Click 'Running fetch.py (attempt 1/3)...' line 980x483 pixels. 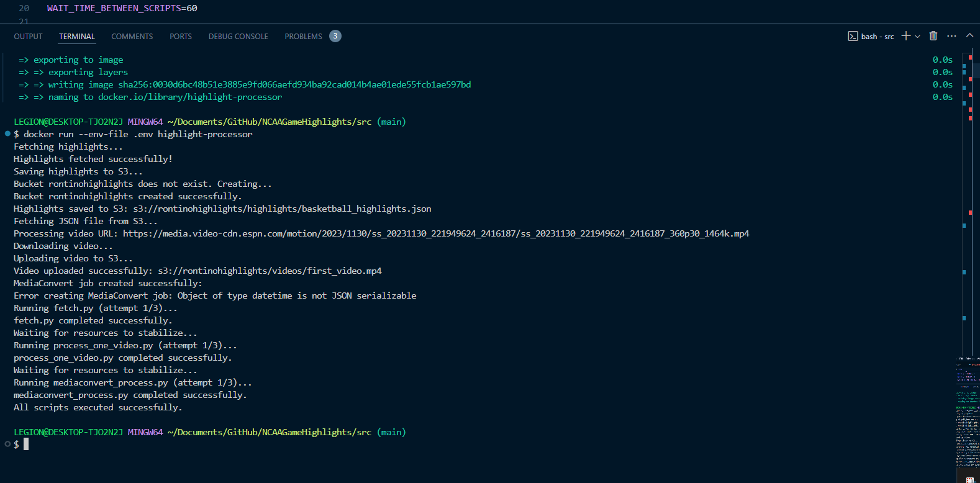(x=96, y=308)
